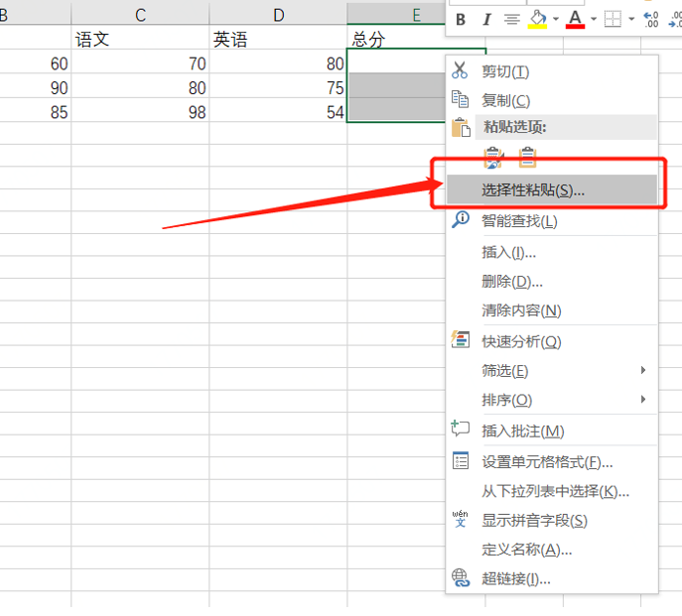Image resolution: width=682 pixels, height=616 pixels.
Task: Choose 复制(C) from the context menu
Action: [x=552, y=100]
